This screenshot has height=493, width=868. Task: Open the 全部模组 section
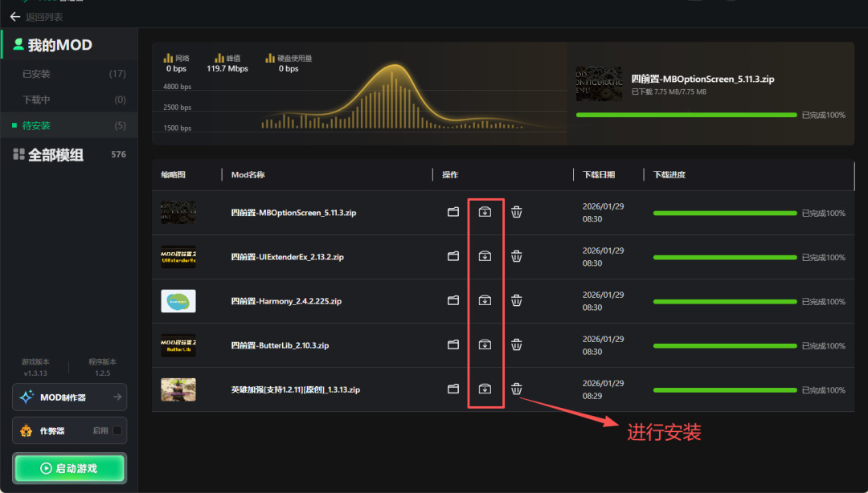point(55,155)
